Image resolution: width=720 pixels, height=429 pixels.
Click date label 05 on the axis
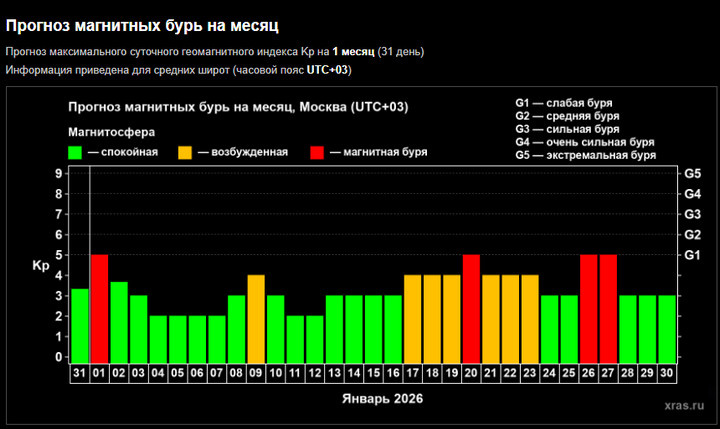178,373
